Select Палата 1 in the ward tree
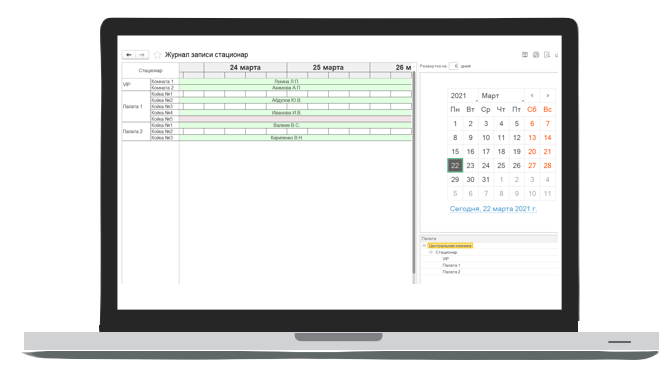 point(451,266)
